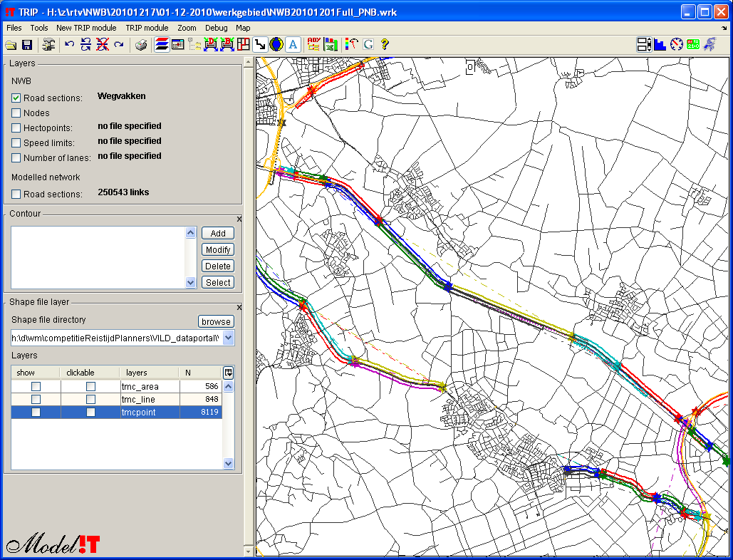Enable the Nodes checkbox
The width and height of the screenshot is (733, 560).
click(16, 113)
